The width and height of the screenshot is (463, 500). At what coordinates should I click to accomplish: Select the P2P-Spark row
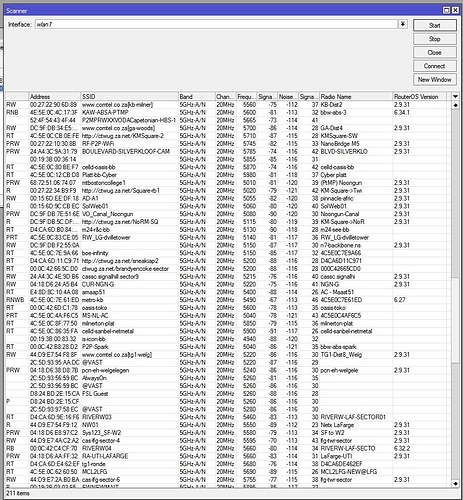(228, 347)
